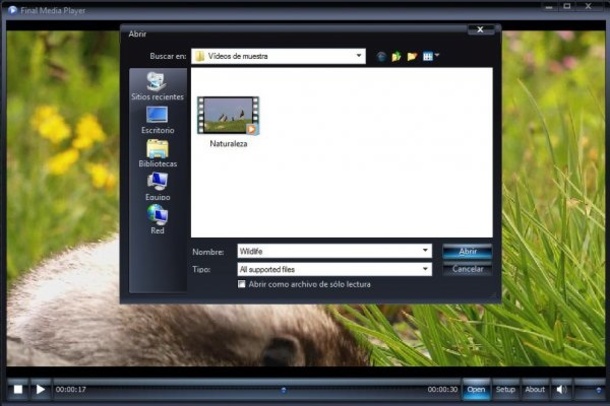610x406 pixels.
Task: Expand the Nombre filename dropdown arrow
Action: [x=425, y=251]
